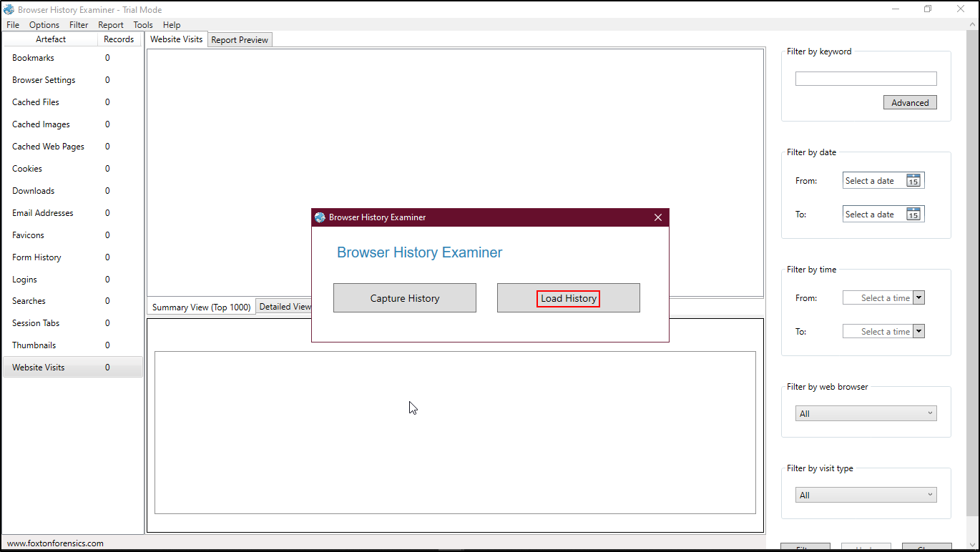Open the Help menu
This screenshot has height=552, width=980.
[x=172, y=25]
